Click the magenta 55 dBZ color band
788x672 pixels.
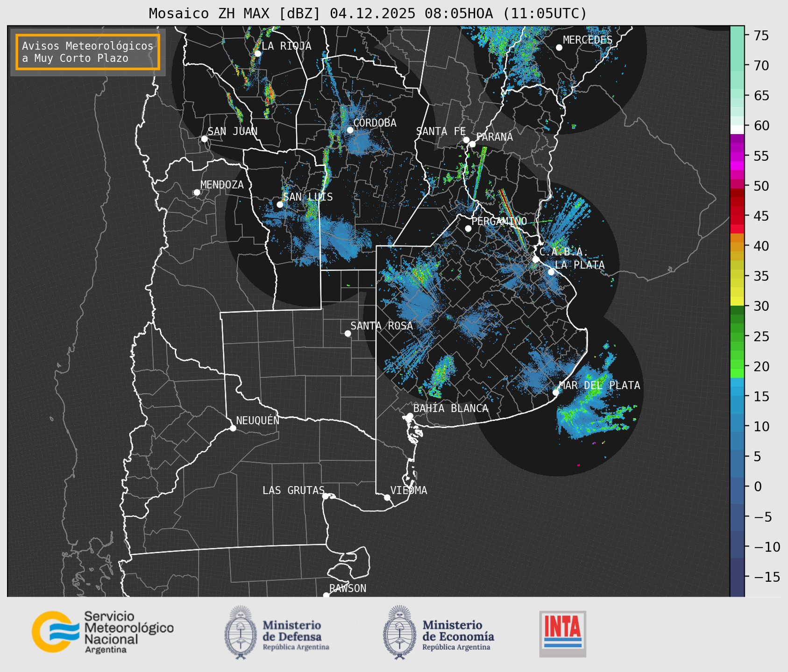(x=737, y=156)
